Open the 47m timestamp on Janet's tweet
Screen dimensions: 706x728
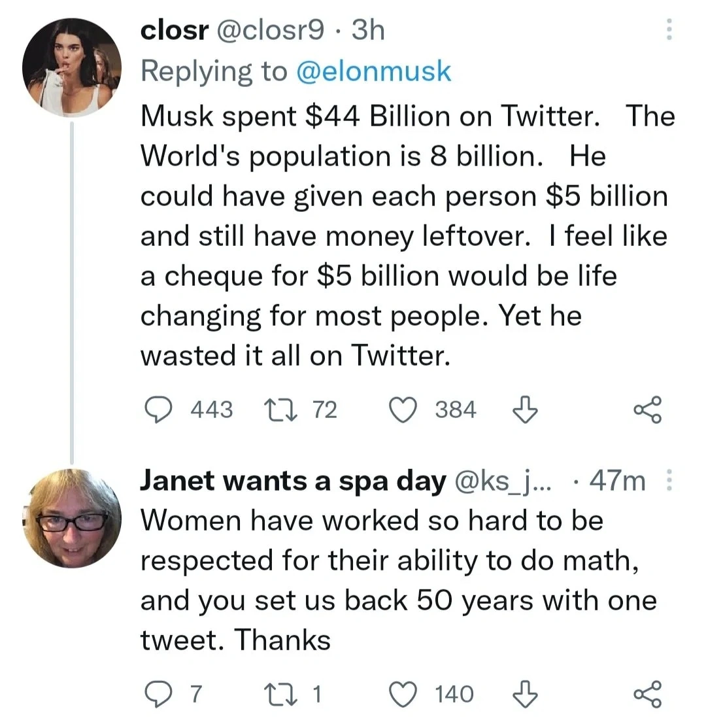pos(617,482)
